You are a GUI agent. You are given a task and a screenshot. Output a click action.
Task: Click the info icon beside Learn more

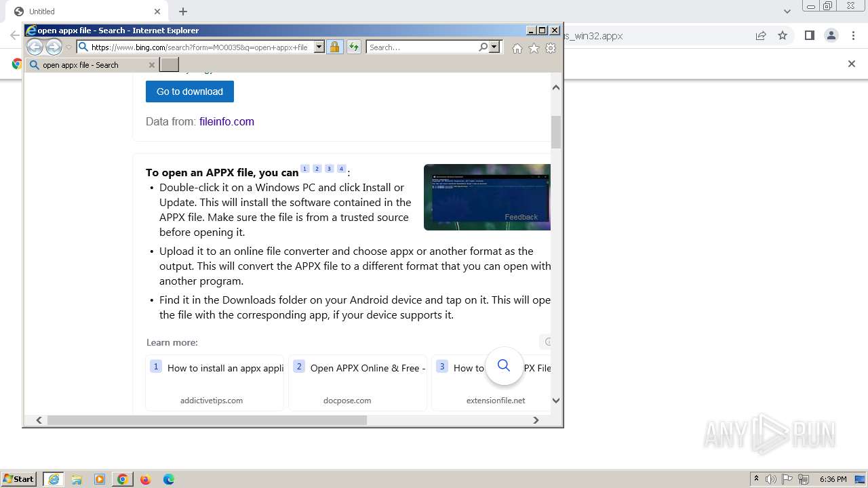tap(547, 342)
